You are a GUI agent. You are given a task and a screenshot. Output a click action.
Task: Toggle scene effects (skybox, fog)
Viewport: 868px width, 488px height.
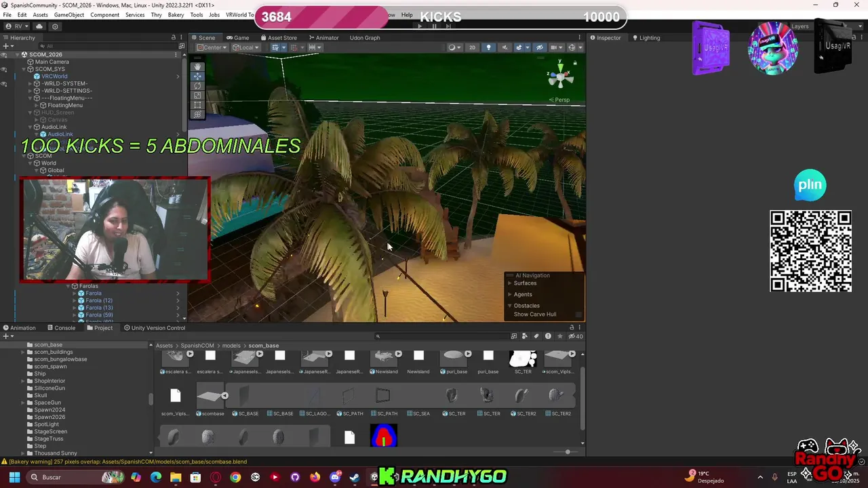519,47
